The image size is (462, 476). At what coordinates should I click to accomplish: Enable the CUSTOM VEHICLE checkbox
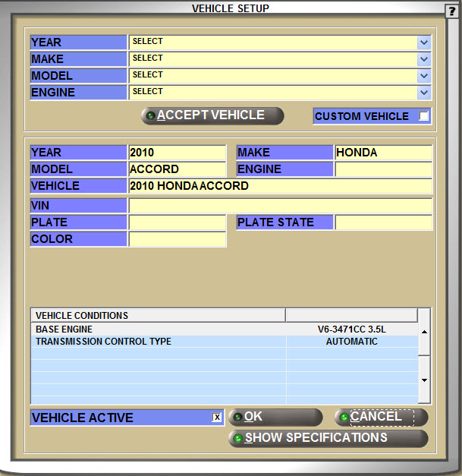pos(423,116)
